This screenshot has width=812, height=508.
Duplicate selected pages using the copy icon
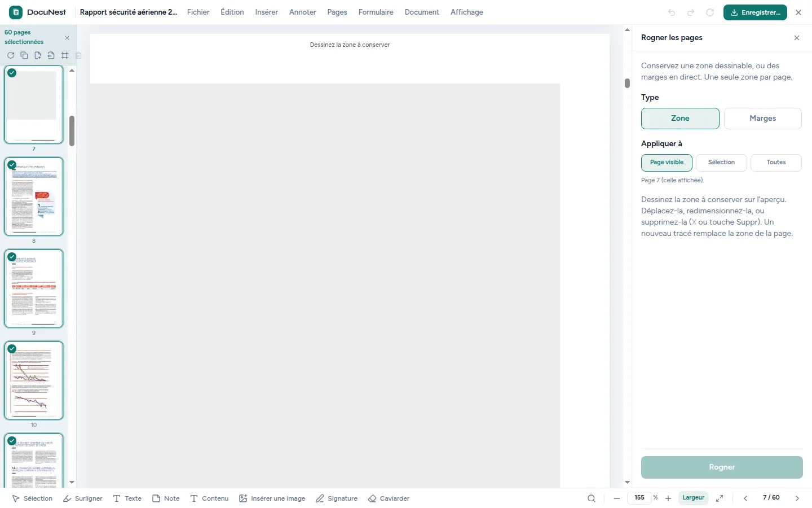click(x=24, y=55)
